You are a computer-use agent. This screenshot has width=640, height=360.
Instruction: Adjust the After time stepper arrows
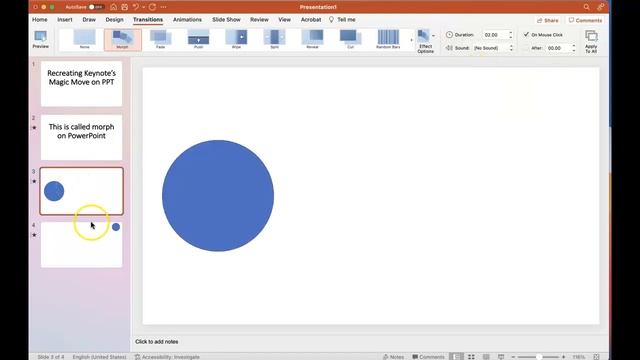573,48
